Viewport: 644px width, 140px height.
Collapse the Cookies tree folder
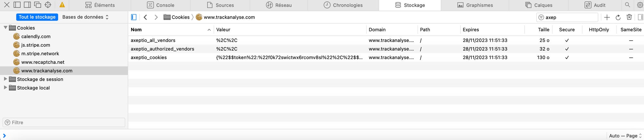click(x=5, y=28)
